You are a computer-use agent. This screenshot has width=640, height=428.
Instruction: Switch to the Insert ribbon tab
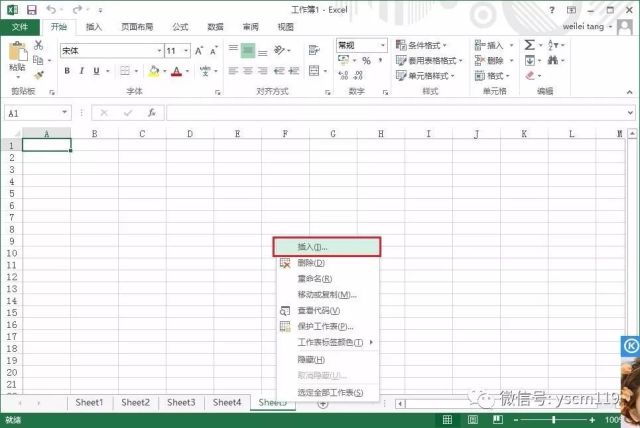[x=93, y=27]
